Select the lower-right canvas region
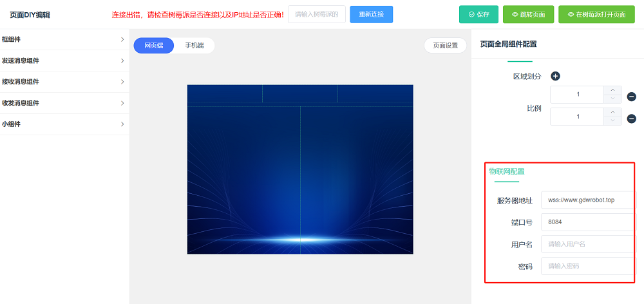644x304 pixels. pos(357,180)
